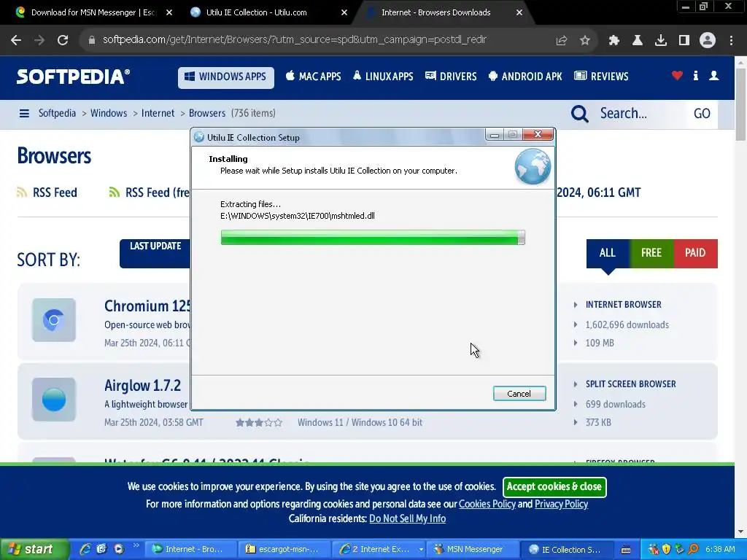Click the installer progress bar
The width and height of the screenshot is (747, 560).
tap(373, 237)
